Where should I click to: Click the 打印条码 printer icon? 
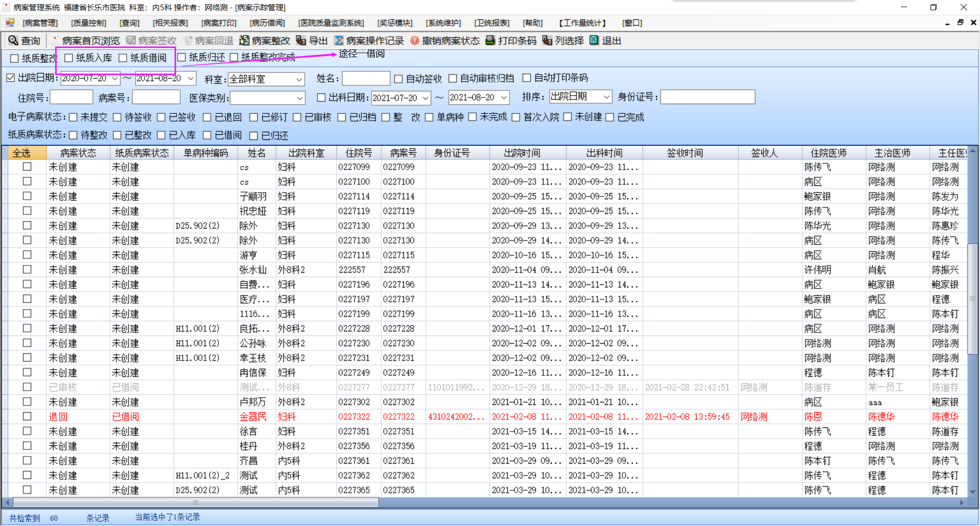(490, 40)
